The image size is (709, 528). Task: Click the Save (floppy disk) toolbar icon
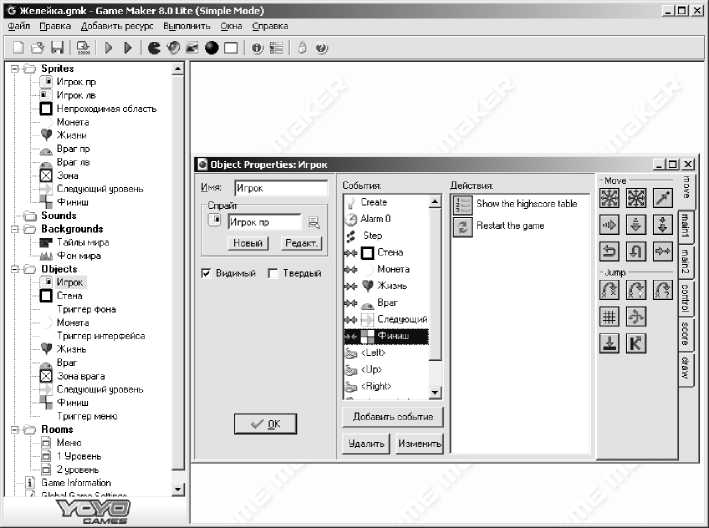(x=57, y=47)
